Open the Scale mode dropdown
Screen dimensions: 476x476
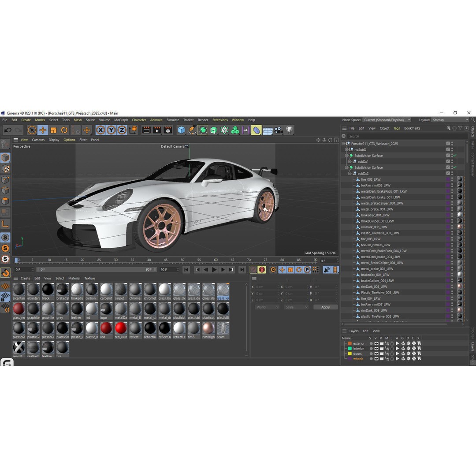click(x=296, y=307)
